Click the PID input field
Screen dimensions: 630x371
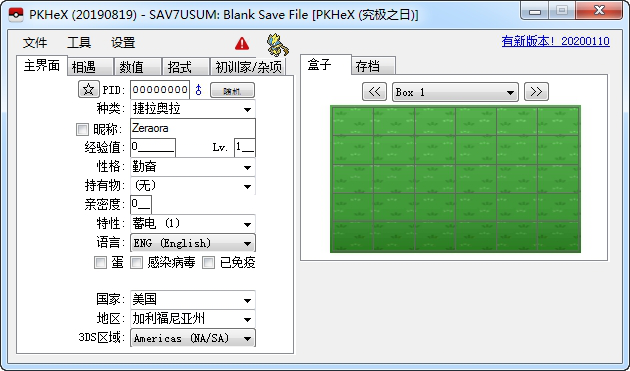coord(160,90)
